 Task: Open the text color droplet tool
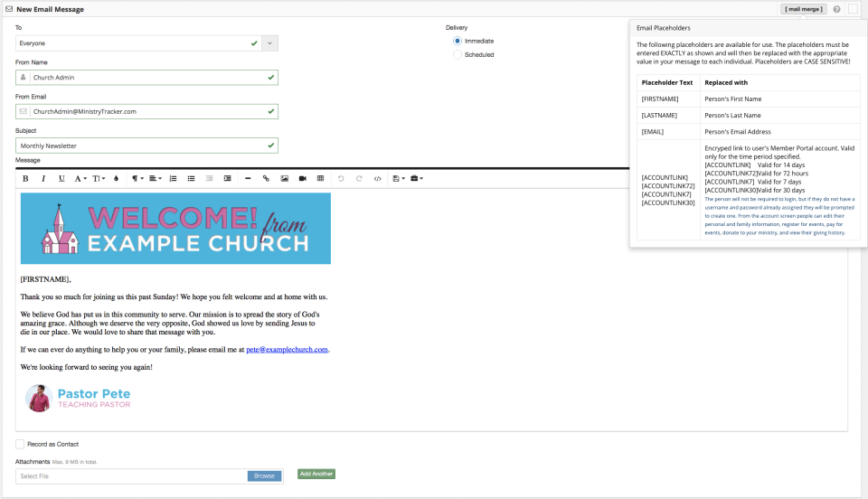(x=117, y=179)
